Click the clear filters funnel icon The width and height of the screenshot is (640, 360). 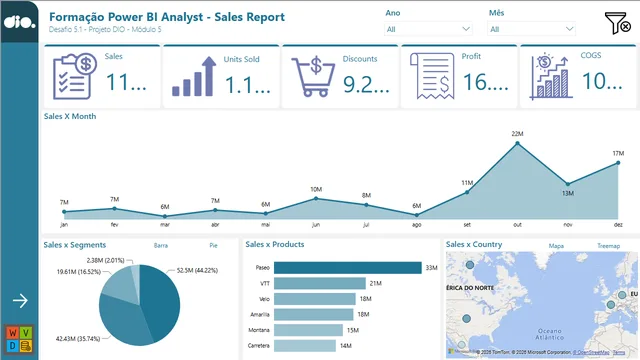coord(617,23)
